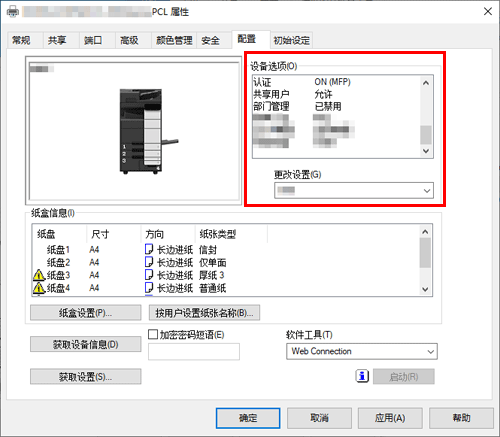
Task: Select the 纸盘1 tray row label
Action: [x=58, y=249]
